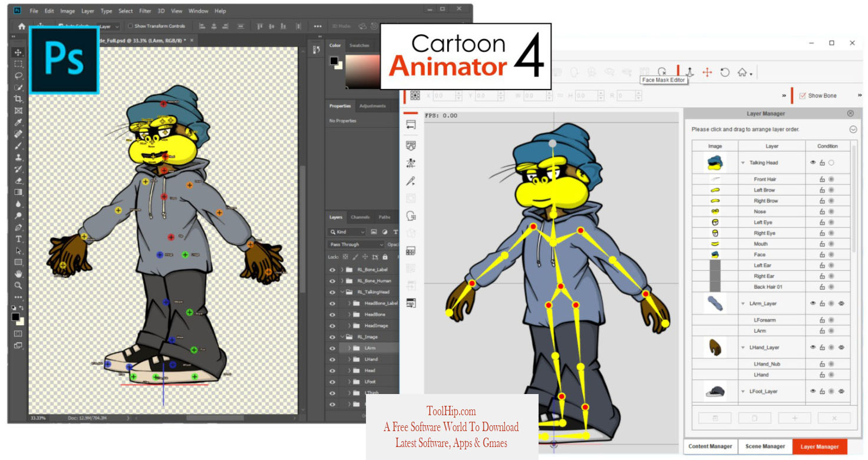The width and height of the screenshot is (868, 460).
Task: Select the Type tool in Photoshop
Action: (18, 239)
